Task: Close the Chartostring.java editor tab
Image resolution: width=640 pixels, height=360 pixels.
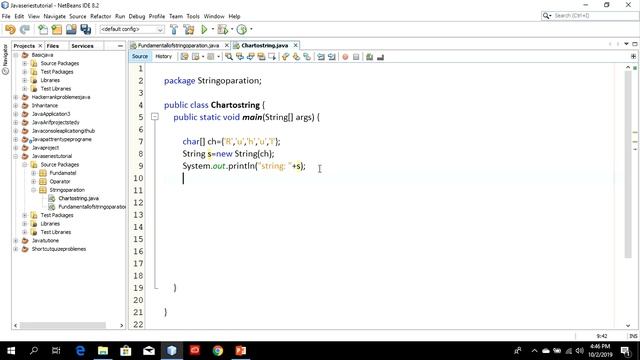Action: pyautogui.click(x=296, y=45)
